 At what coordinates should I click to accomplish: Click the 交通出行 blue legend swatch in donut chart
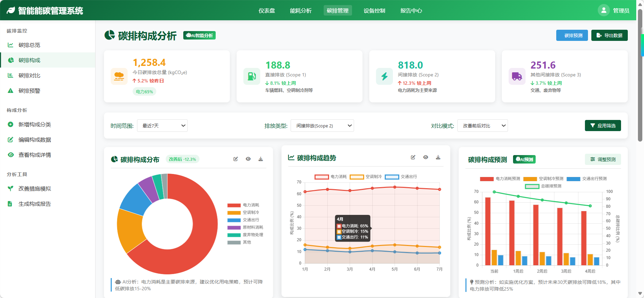(x=234, y=220)
